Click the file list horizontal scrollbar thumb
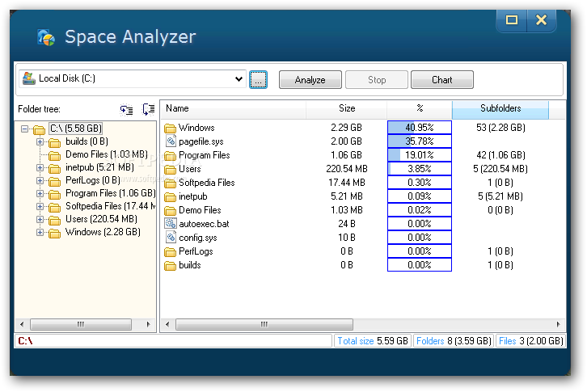Image resolution: width=587 pixels, height=392 pixels. [x=264, y=324]
